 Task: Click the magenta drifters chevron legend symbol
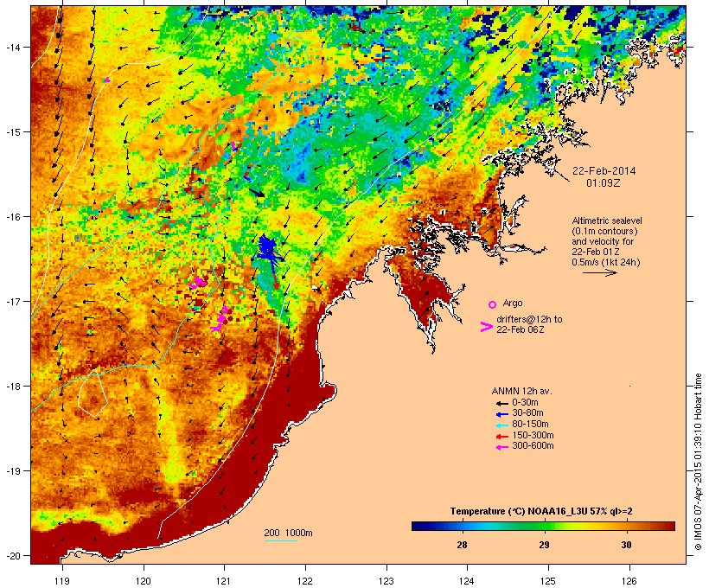coord(486,327)
